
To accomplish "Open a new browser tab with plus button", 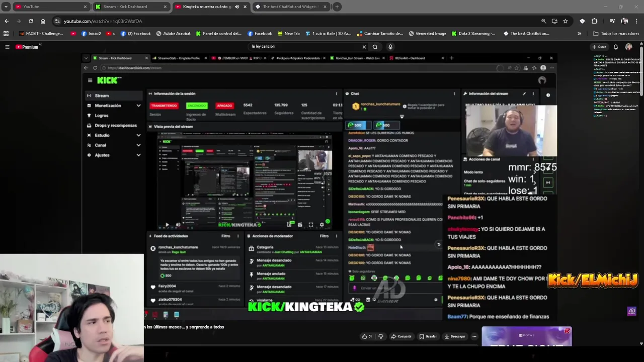I will [337, 7].
